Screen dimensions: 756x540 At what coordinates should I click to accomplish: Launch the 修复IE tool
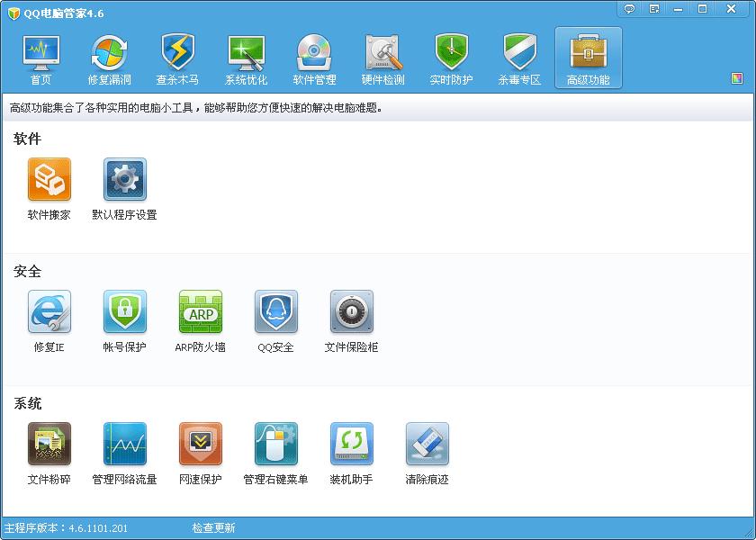[x=49, y=312]
